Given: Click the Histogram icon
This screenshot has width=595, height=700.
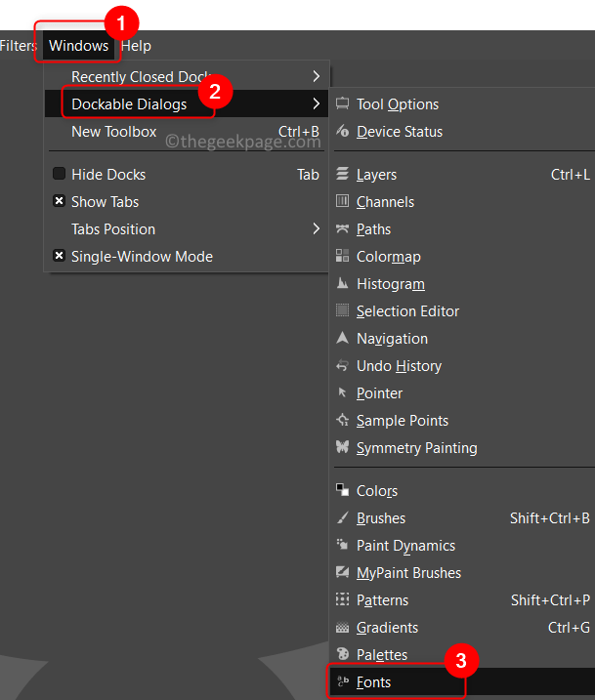Looking at the screenshot, I should click(x=342, y=283).
